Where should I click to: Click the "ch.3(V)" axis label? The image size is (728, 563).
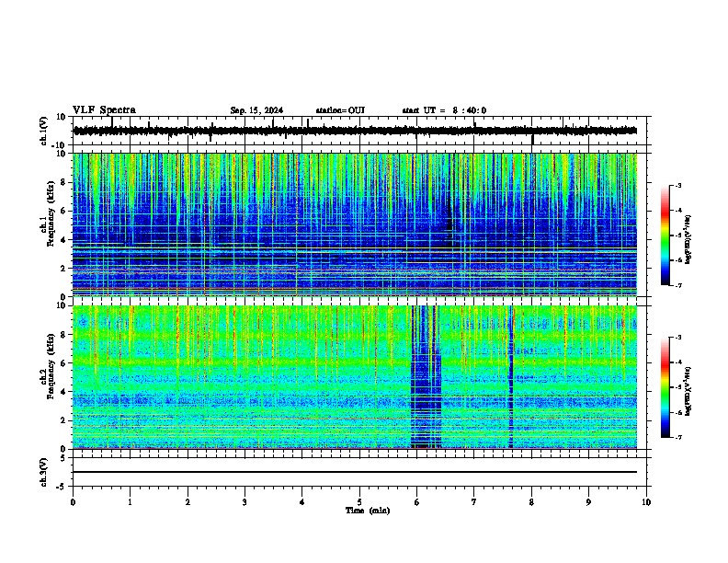[44, 473]
